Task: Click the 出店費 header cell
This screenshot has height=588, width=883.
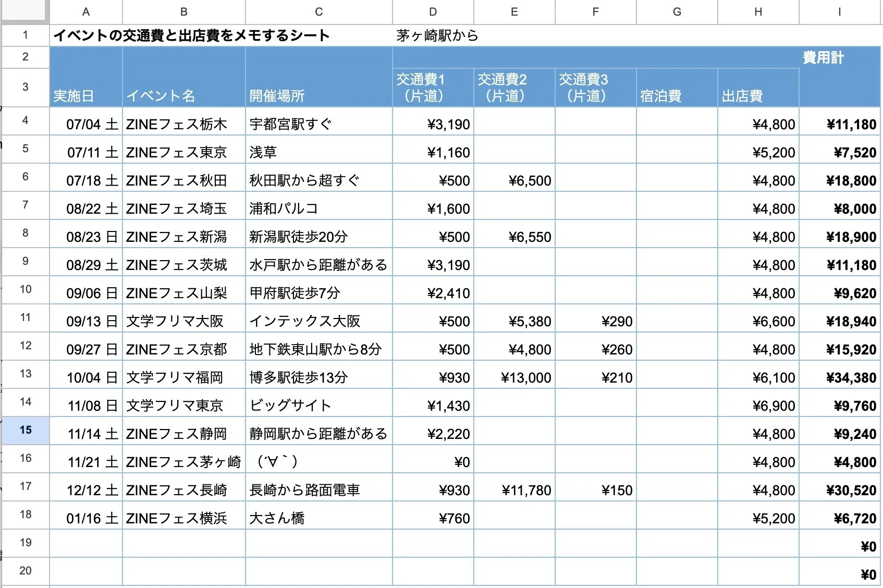Action: point(758,88)
